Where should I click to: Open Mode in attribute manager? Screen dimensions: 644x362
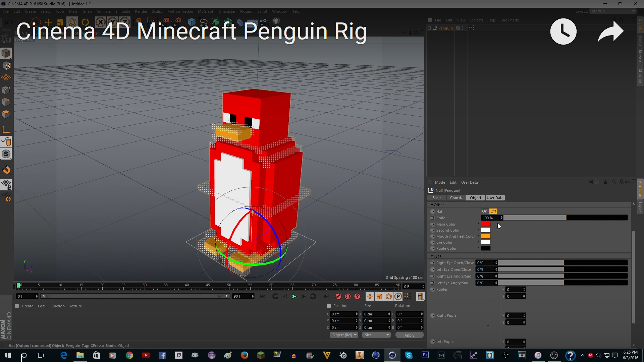(440, 182)
